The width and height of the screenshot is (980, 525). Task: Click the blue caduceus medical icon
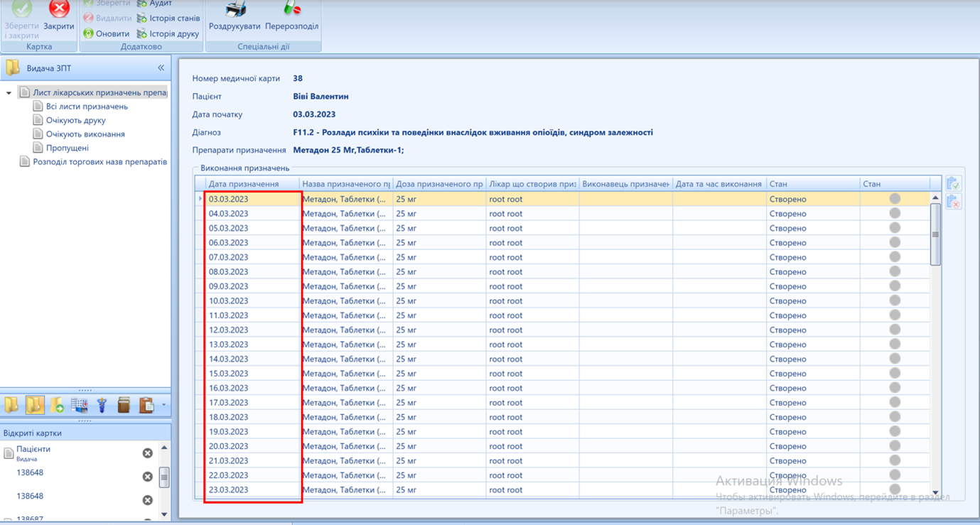(x=102, y=405)
